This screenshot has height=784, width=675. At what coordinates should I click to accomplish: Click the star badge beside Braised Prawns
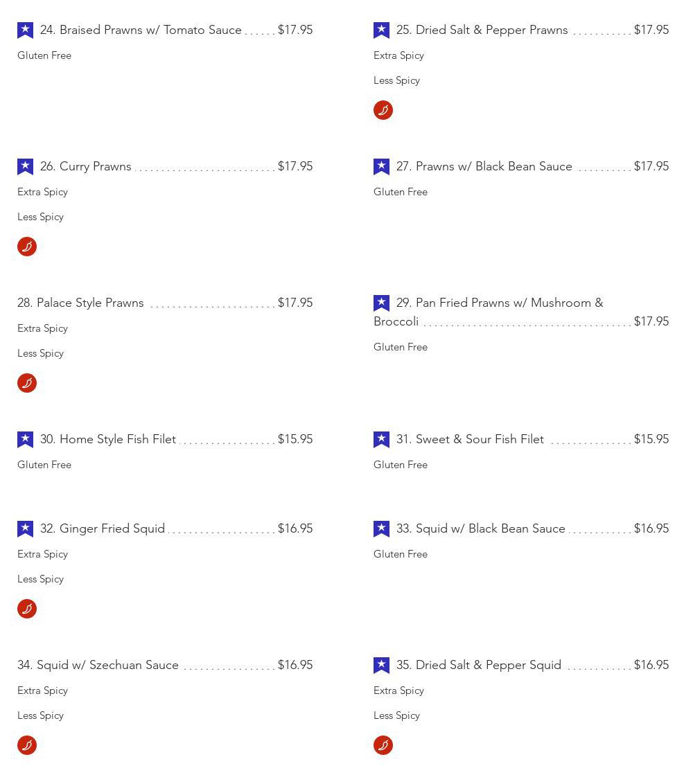(25, 30)
